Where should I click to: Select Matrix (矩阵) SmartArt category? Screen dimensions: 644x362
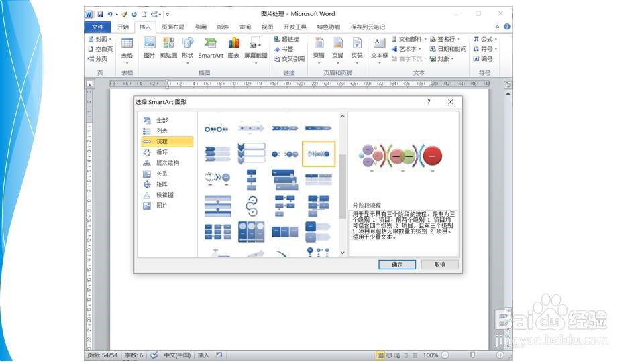point(167,184)
